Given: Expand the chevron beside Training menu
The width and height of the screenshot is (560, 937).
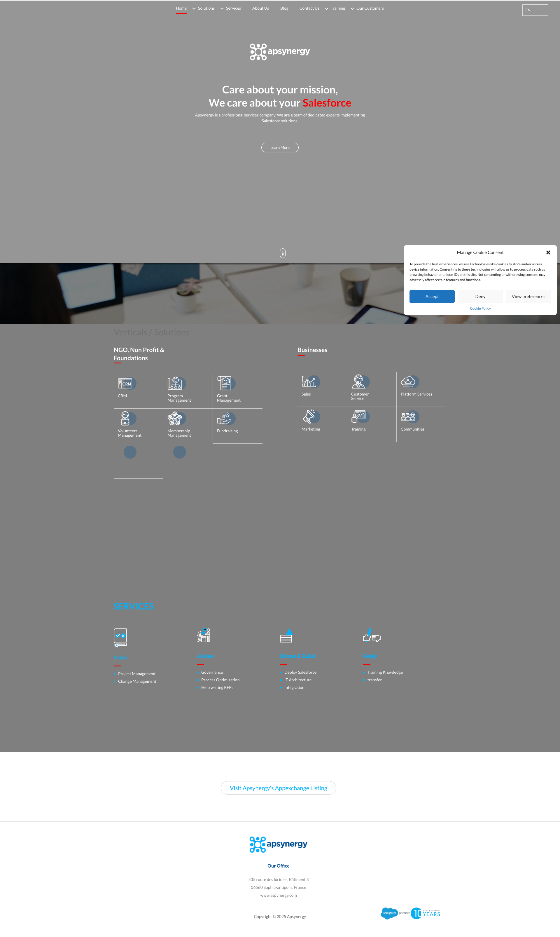Looking at the screenshot, I should coord(326,9).
